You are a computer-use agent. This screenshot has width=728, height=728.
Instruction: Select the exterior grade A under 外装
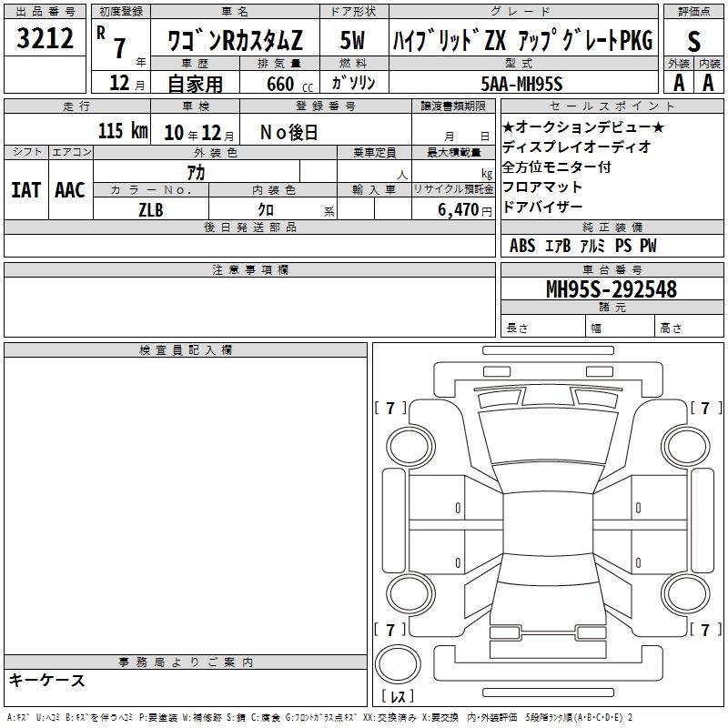[678, 82]
